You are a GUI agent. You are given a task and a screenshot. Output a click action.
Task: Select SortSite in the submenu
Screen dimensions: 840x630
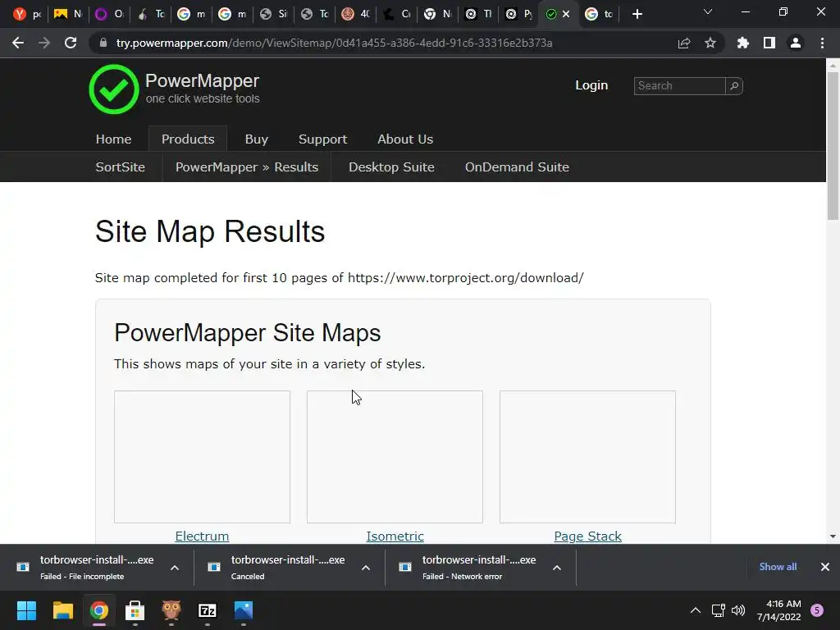120,167
